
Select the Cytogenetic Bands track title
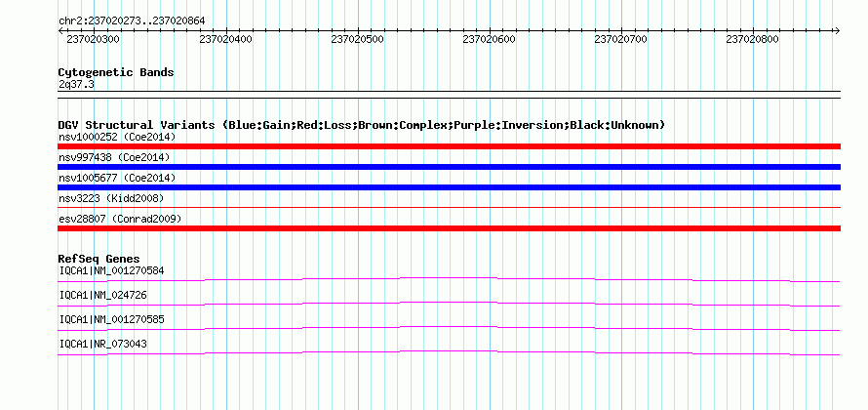point(116,72)
